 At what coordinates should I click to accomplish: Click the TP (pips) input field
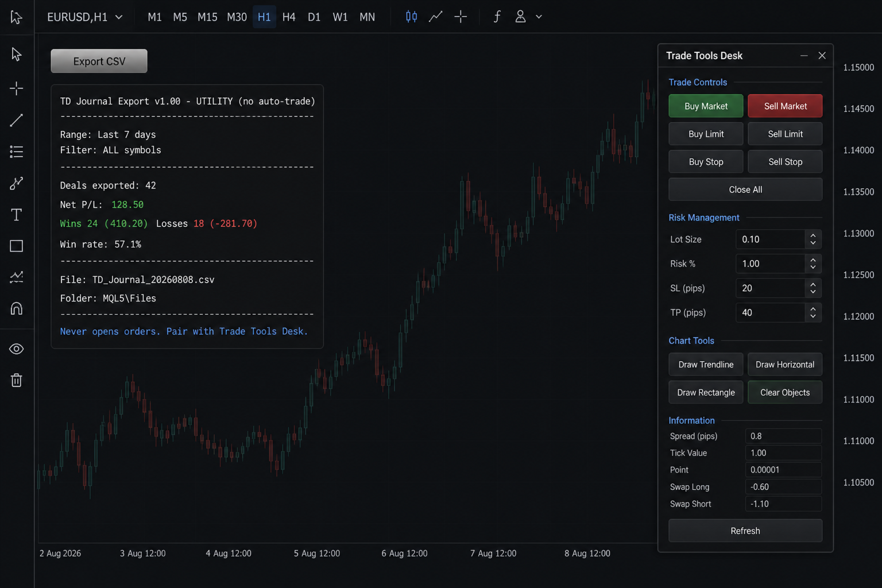click(770, 312)
